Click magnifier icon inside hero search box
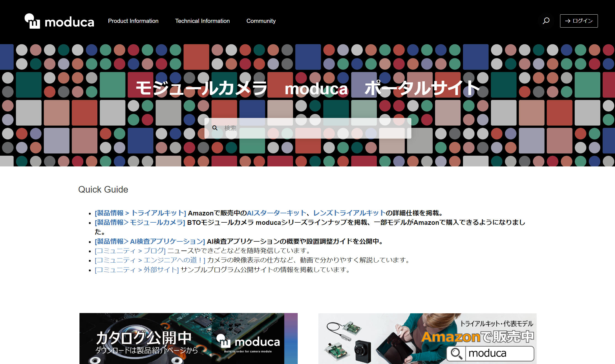The width and height of the screenshot is (615, 364). [215, 128]
